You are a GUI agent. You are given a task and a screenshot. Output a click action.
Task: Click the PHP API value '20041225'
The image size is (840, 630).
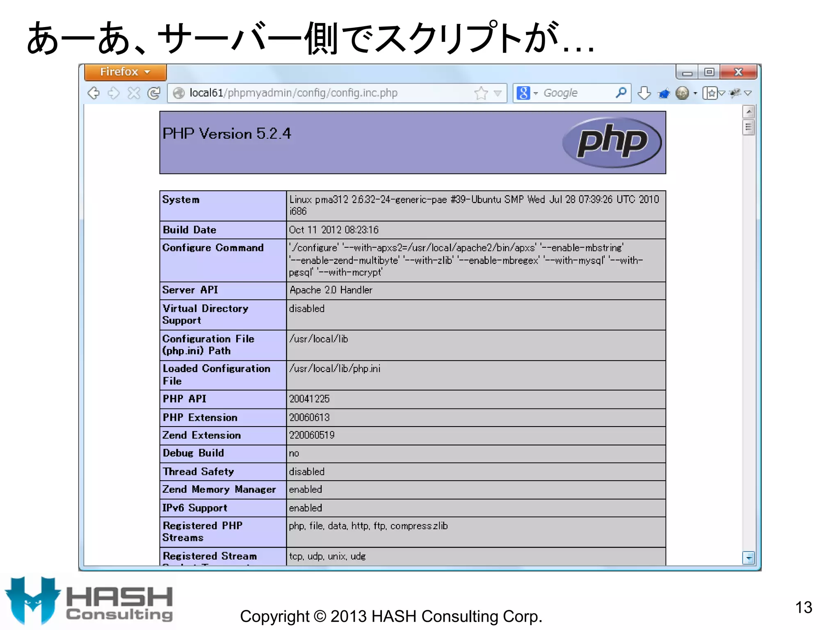309,399
